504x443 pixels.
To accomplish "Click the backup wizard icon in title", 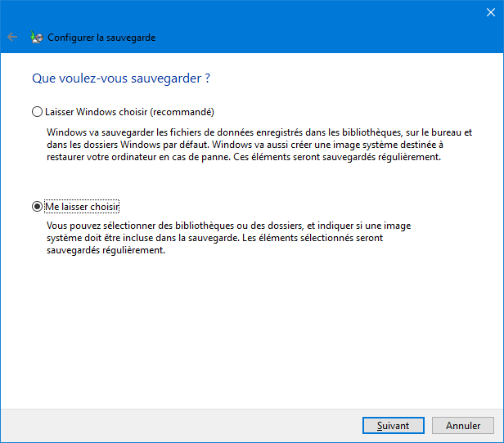I will pos(37,38).
